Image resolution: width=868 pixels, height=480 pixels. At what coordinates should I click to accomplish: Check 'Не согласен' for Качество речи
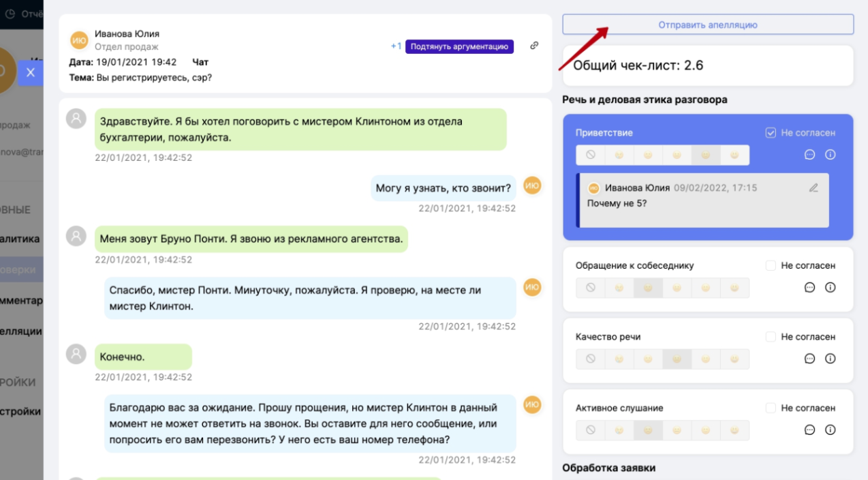pos(771,337)
